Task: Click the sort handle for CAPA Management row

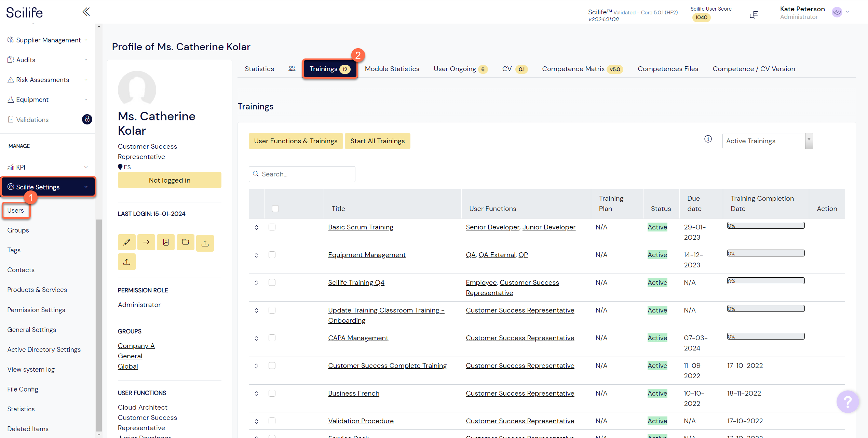Action: (256, 338)
